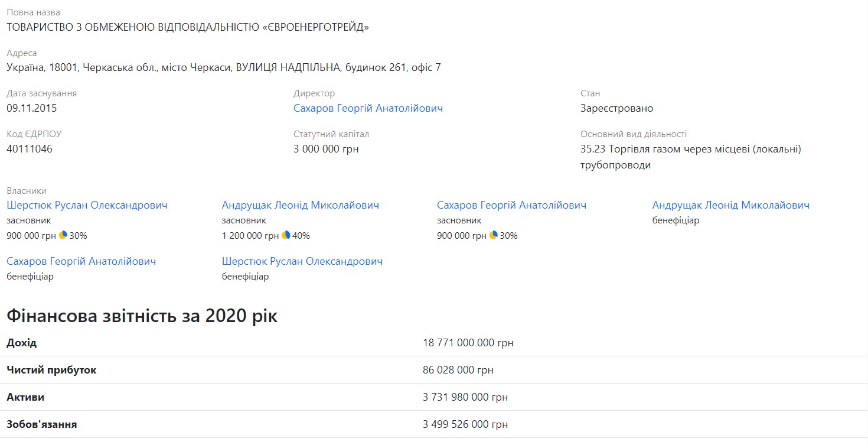Open founder link Андрущак Леонід Миколайович
The width and height of the screenshot is (868, 445).
(300, 205)
